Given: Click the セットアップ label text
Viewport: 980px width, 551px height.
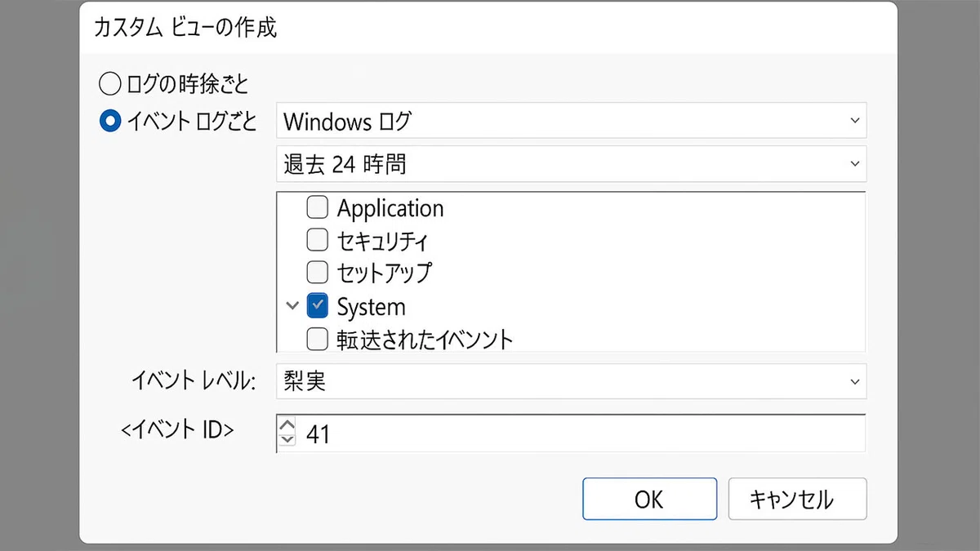Looking at the screenshot, I should pyautogui.click(x=384, y=272).
